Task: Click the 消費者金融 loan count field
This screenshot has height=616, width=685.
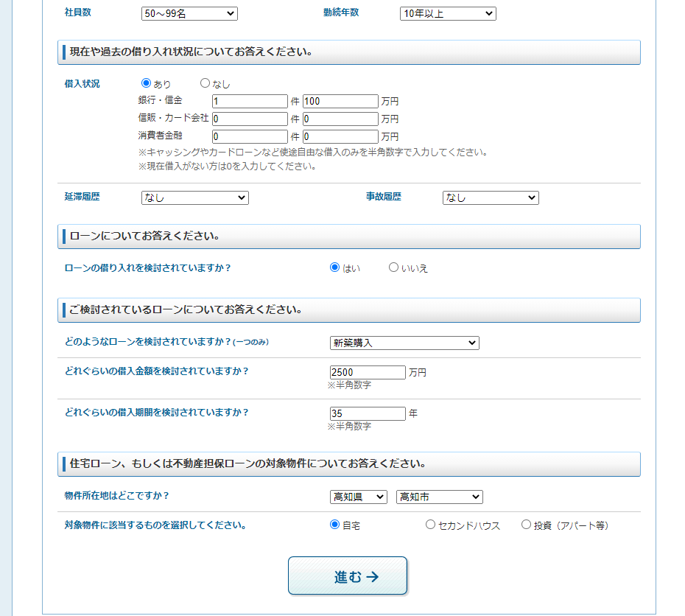Action: [250, 136]
